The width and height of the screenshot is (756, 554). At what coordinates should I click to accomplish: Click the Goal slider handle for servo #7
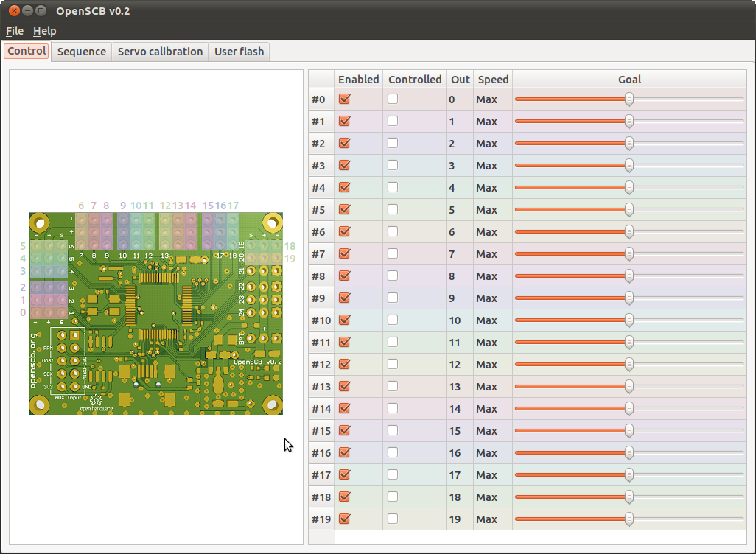(x=629, y=253)
